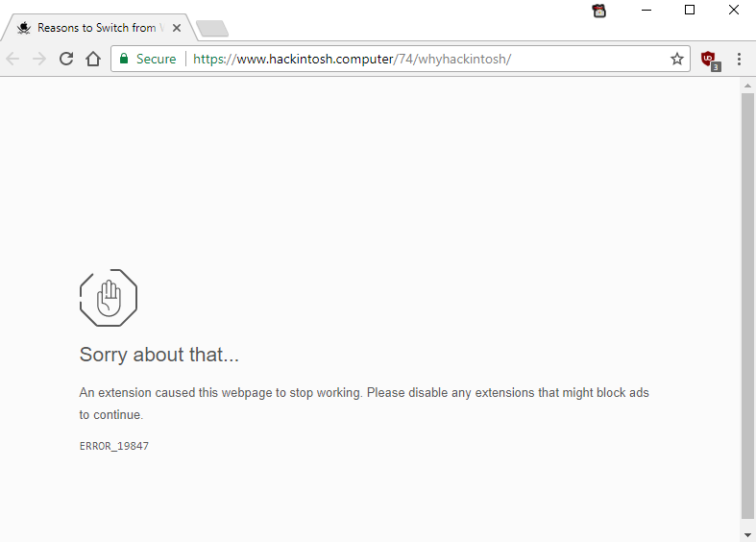
Task: Click the 'An extension caused this webpage' message
Action: 364,404
